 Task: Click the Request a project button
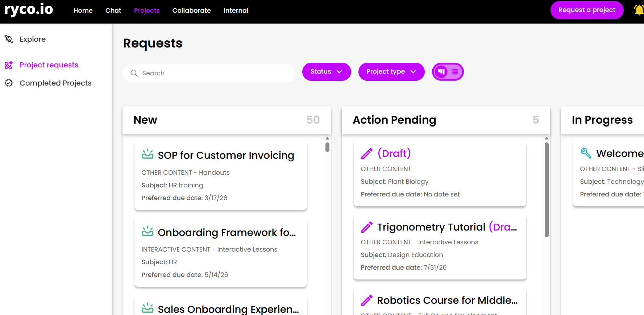coord(587,10)
